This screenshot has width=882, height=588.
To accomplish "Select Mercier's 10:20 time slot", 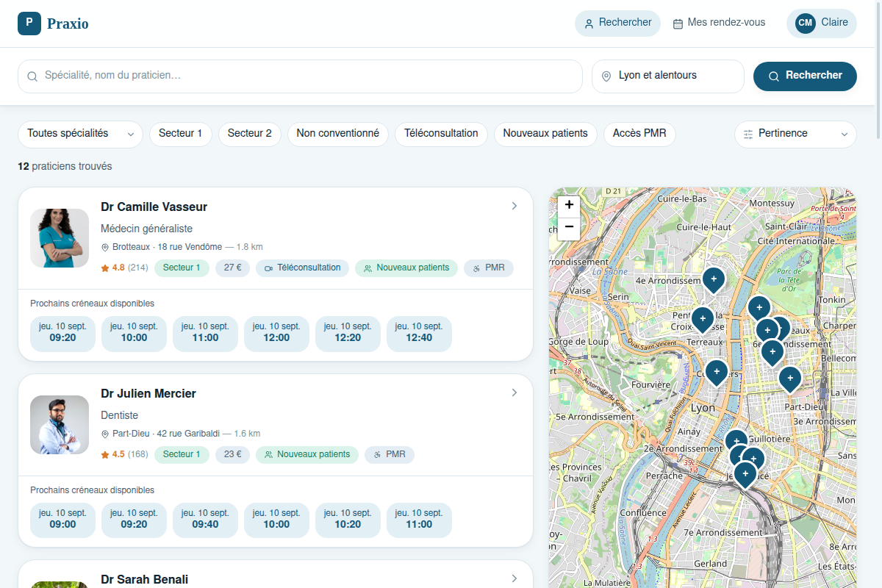I will tap(348, 519).
